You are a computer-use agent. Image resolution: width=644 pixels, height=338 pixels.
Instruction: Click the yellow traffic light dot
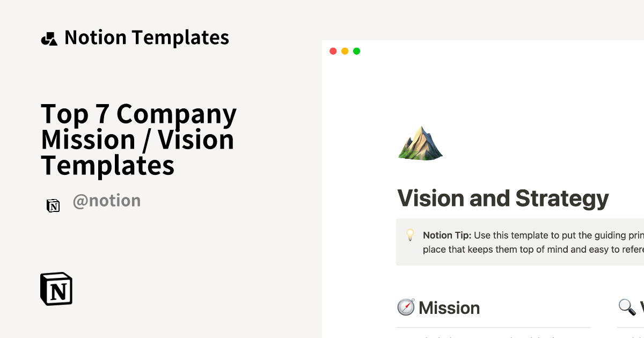[x=345, y=51]
